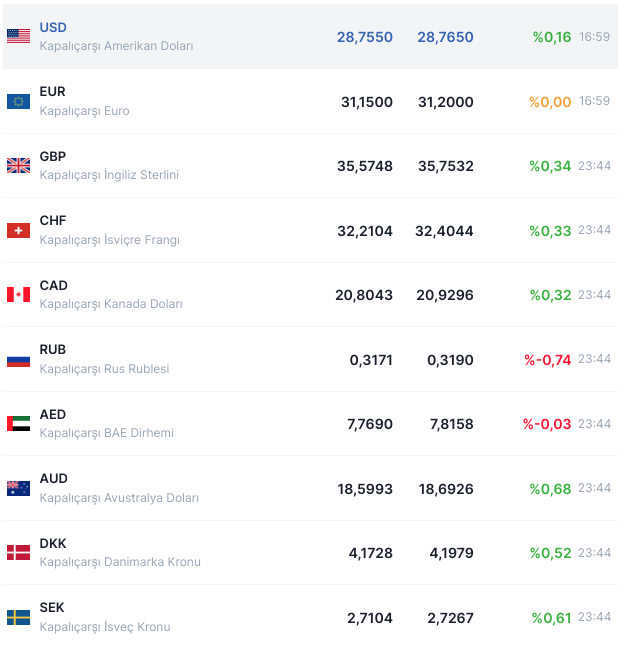The width and height of the screenshot is (620, 647).
Task: Select the Swiss flag icon
Action: (18, 230)
